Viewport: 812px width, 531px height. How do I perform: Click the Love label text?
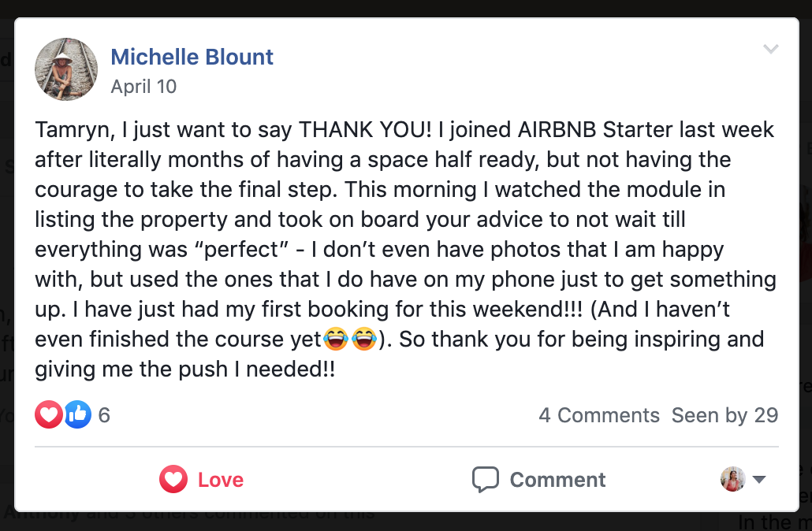220,480
